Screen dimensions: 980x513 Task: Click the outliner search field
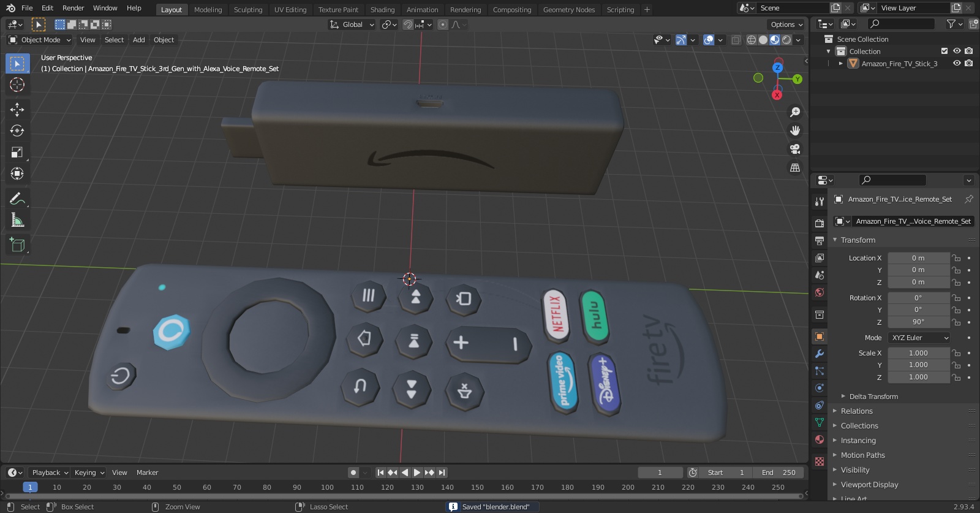click(901, 24)
